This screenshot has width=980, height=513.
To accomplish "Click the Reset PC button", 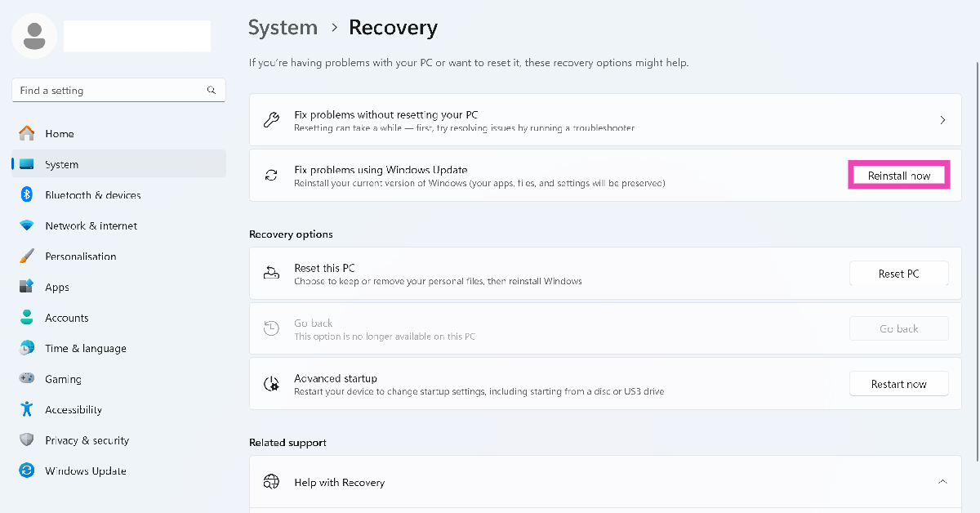I will (x=898, y=274).
